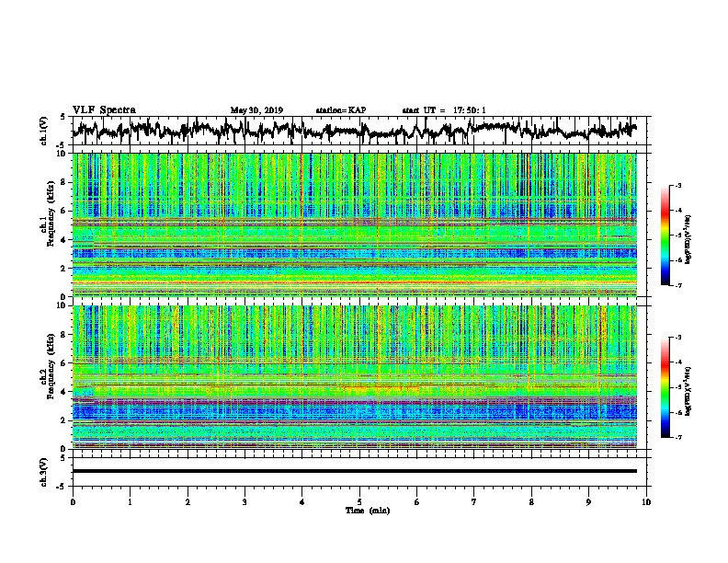Click inside the ch.1 spectrogram panel
The image size is (728, 563).
click(x=354, y=224)
